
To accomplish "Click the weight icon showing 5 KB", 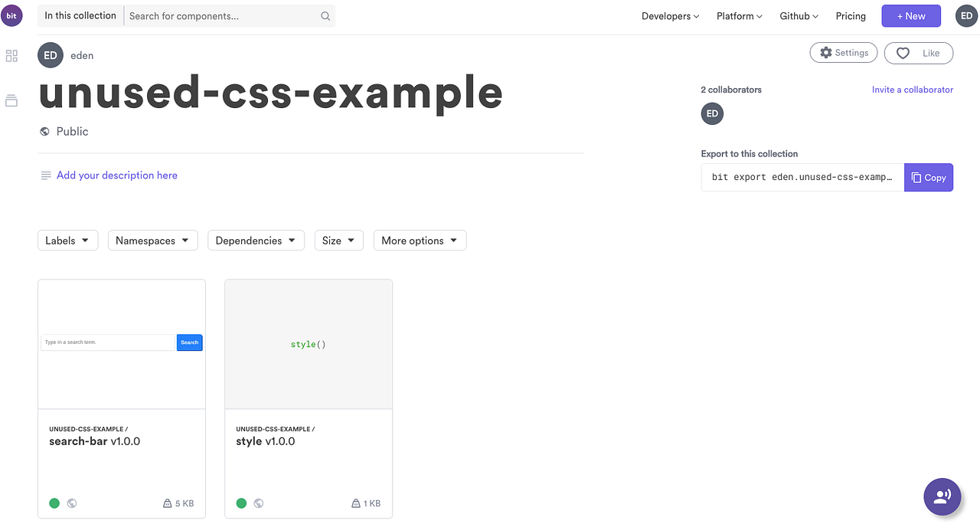I will coord(167,503).
